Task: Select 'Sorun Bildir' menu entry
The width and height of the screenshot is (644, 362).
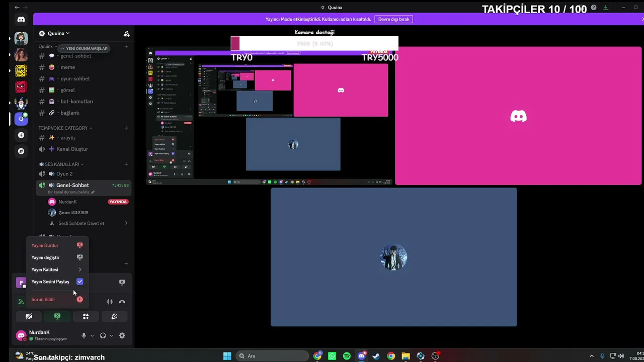Action: (56, 299)
